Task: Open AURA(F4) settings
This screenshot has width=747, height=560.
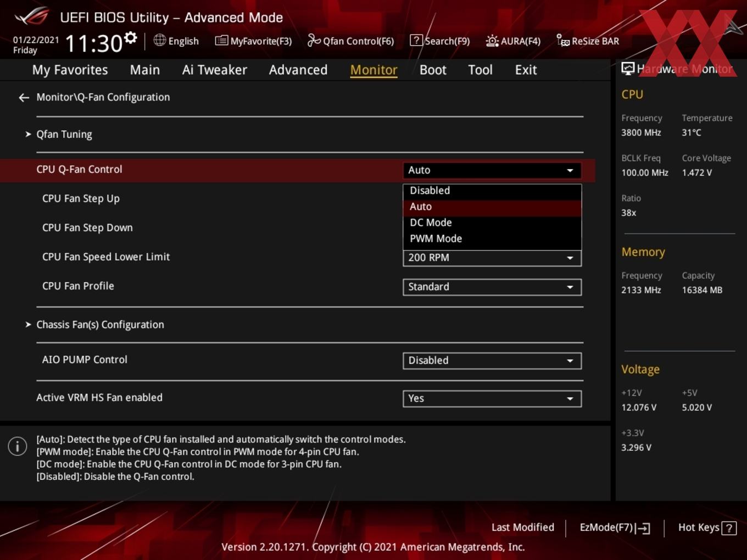Action: tap(513, 41)
